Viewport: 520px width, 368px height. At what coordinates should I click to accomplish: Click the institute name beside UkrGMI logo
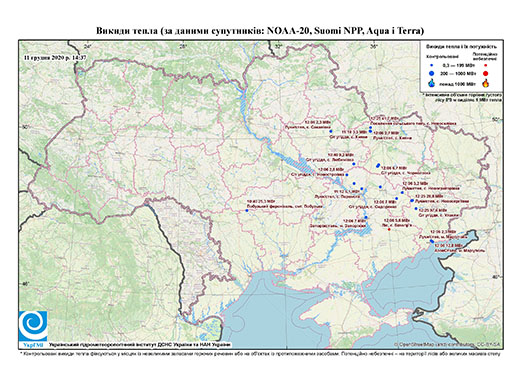[x=140, y=345]
